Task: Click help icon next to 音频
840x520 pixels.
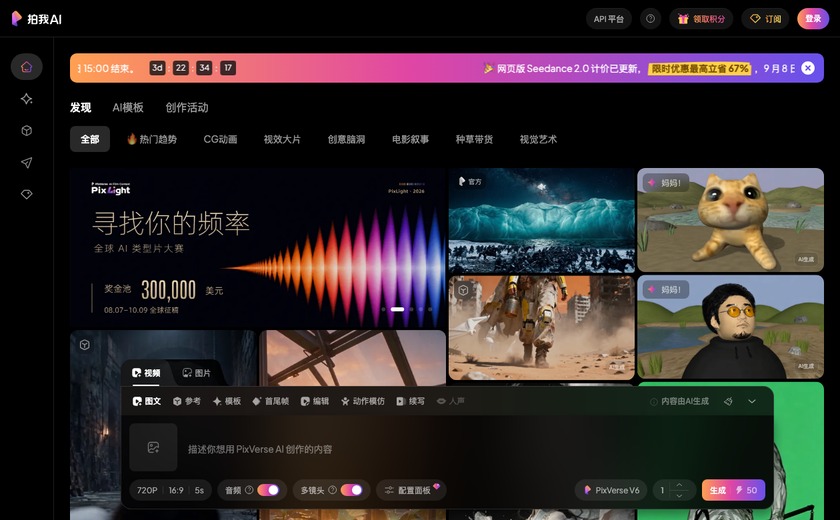Action: tap(249, 490)
